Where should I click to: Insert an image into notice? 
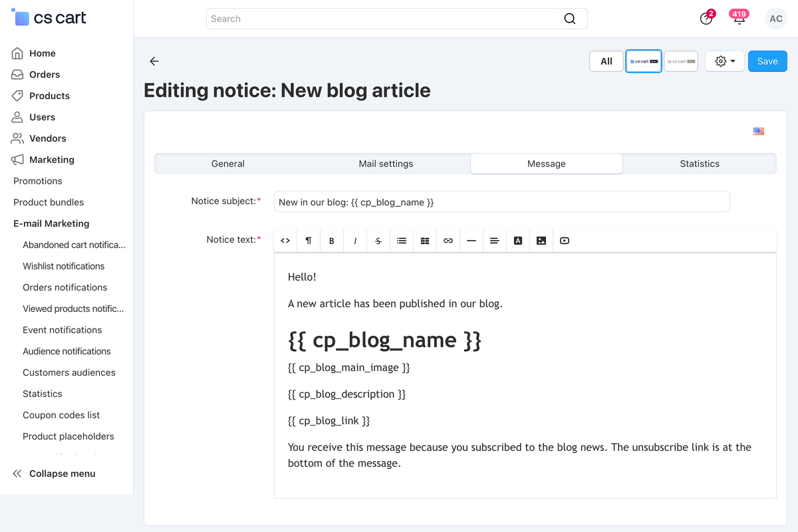(541, 241)
